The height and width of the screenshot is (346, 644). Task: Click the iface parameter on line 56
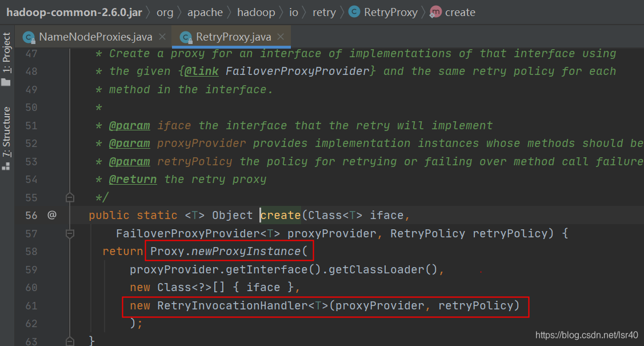tap(386, 216)
